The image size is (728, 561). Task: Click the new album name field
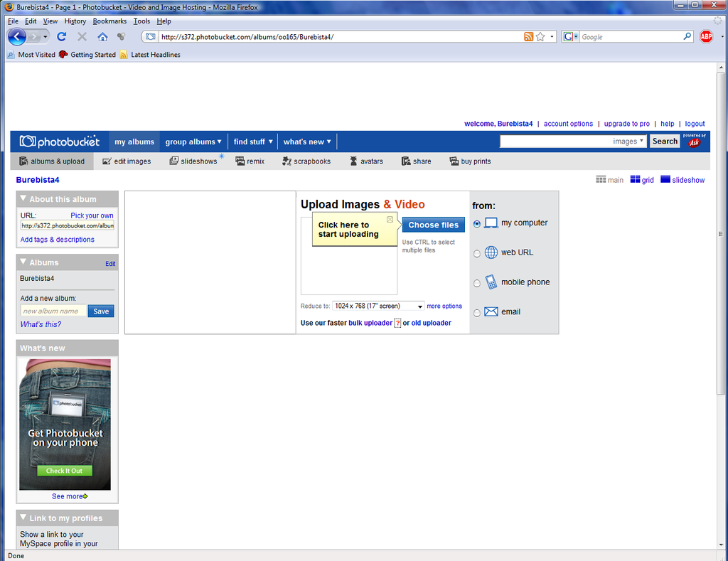click(x=53, y=311)
